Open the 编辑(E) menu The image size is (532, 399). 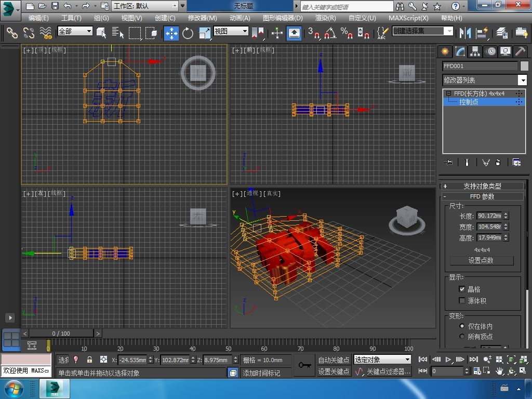click(x=38, y=18)
